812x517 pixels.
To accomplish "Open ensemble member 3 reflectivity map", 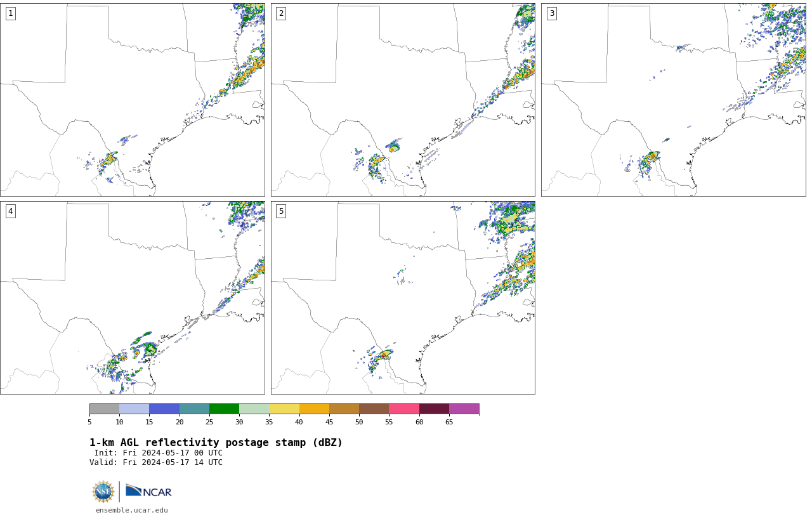I will pos(674,100).
